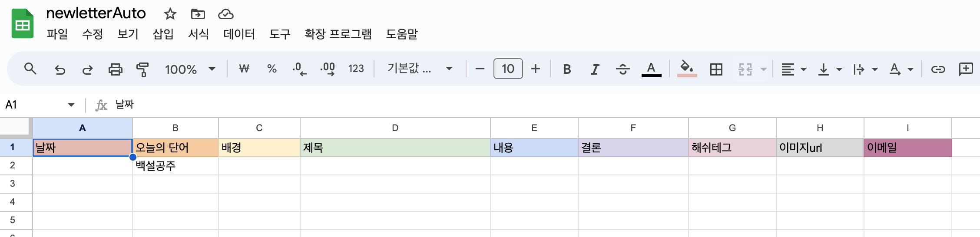Viewport: 980px width, 237px height.
Task: Toggle bold formatting
Action: click(x=567, y=69)
